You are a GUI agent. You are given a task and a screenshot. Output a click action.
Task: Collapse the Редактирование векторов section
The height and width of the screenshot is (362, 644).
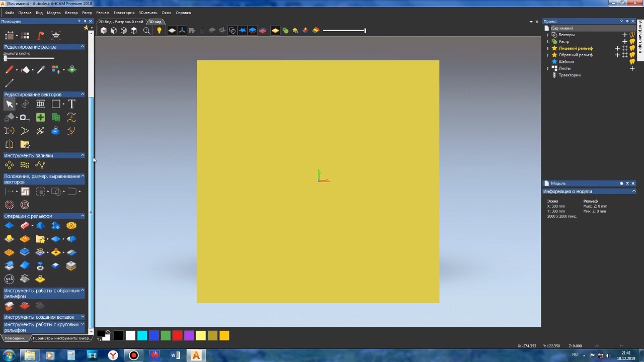(83, 95)
